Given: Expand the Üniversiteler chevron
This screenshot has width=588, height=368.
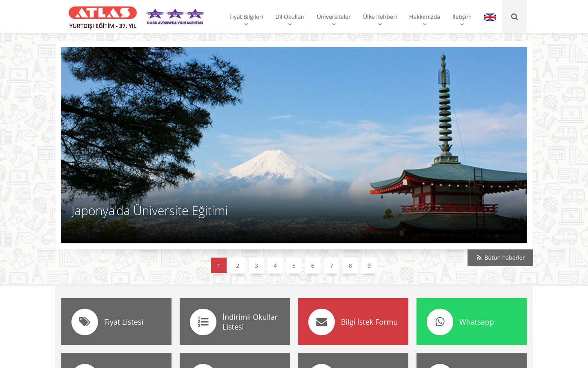Looking at the screenshot, I should [334, 25].
